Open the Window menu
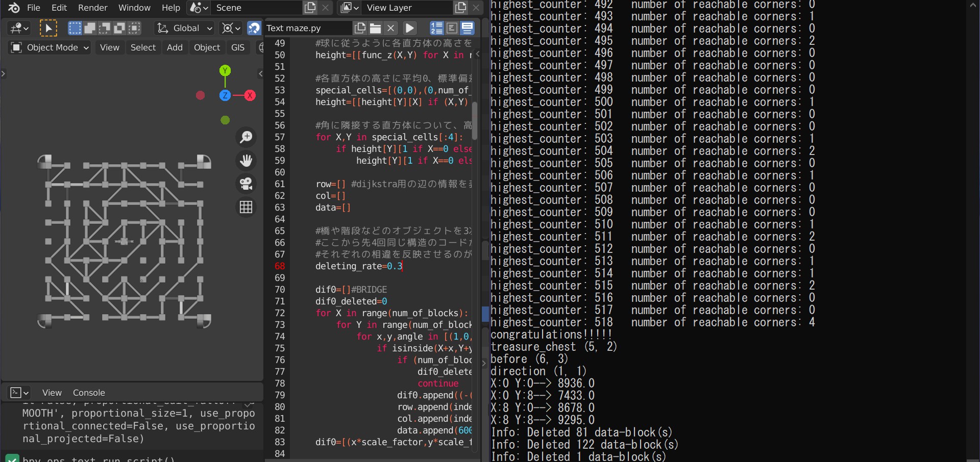The width and height of the screenshot is (980, 462). tap(134, 8)
